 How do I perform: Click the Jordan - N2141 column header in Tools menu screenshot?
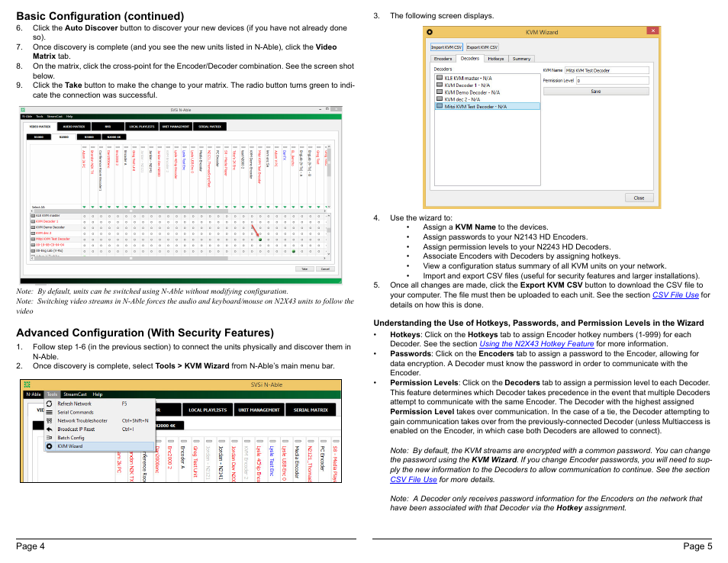[221, 462]
